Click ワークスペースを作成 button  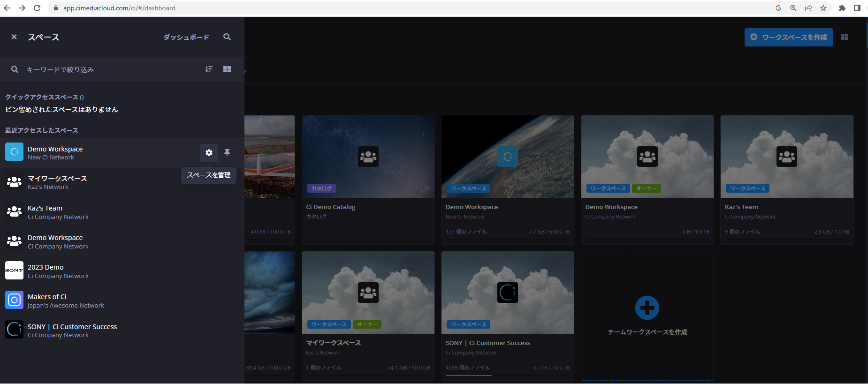pyautogui.click(x=789, y=37)
